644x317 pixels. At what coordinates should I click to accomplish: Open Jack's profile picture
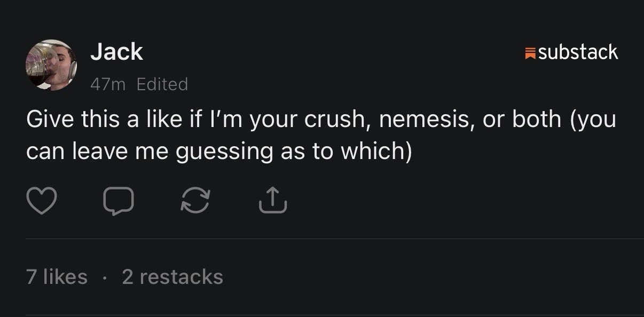tap(51, 66)
